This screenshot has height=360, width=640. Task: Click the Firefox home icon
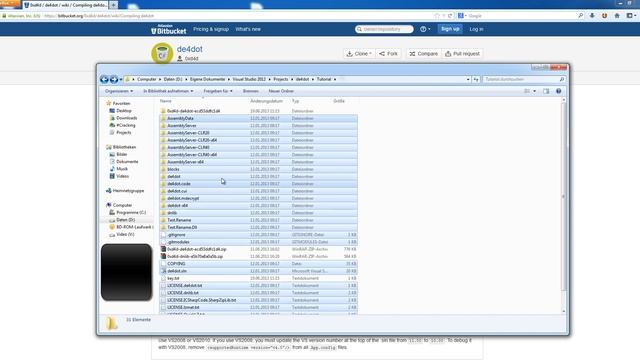617,16
